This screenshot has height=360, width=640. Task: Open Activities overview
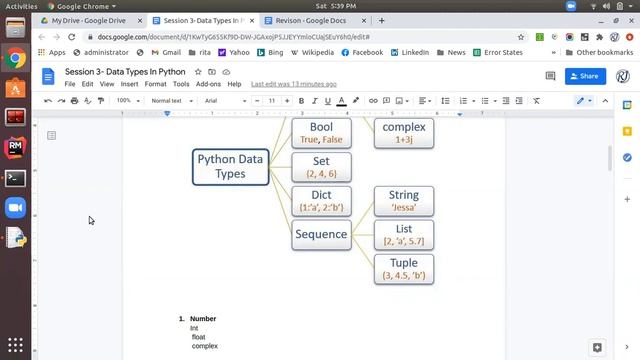21,6
